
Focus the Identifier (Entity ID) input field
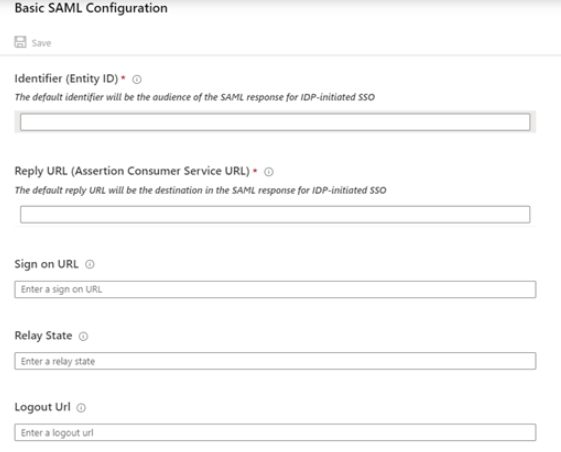click(275, 122)
